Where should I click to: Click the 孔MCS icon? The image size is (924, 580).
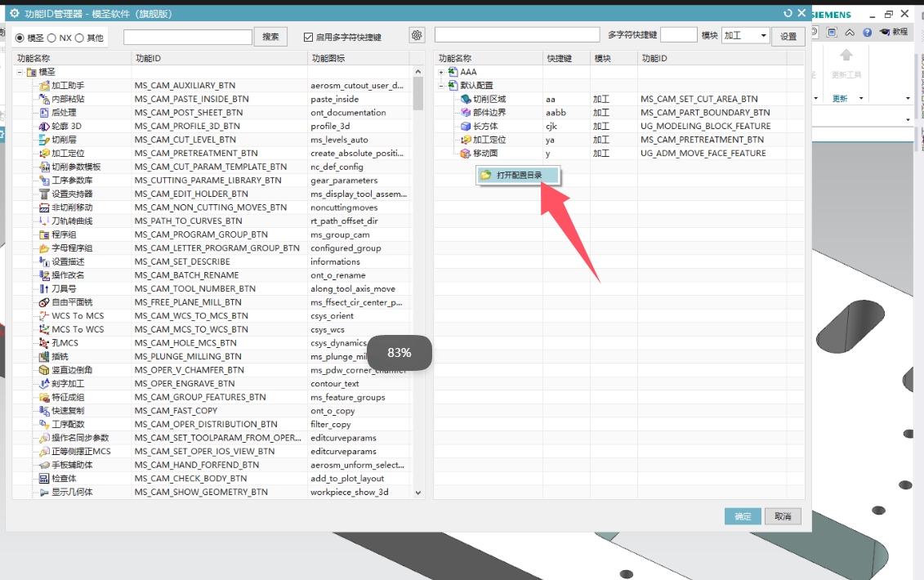[x=44, y=343]
